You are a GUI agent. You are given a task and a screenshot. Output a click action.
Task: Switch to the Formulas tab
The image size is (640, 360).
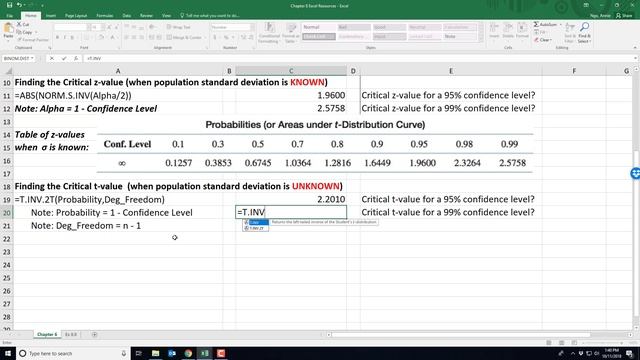[x=104, y=16]
